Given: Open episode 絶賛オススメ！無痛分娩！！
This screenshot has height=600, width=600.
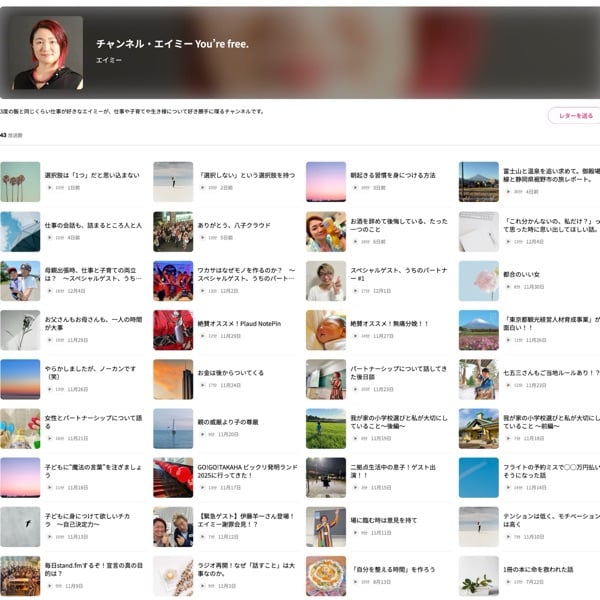Looking at the screenshot, I should (389, 323).
